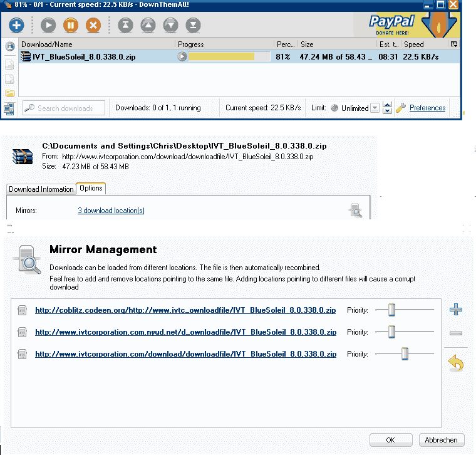The width and height of the screenshot is (476, 455).
Task: Click the blue Add download plus icon
Action: (16, 25)
